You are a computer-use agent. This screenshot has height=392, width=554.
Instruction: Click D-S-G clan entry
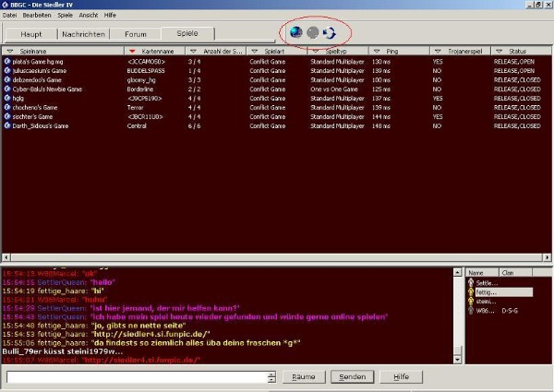tap(510, 311)
